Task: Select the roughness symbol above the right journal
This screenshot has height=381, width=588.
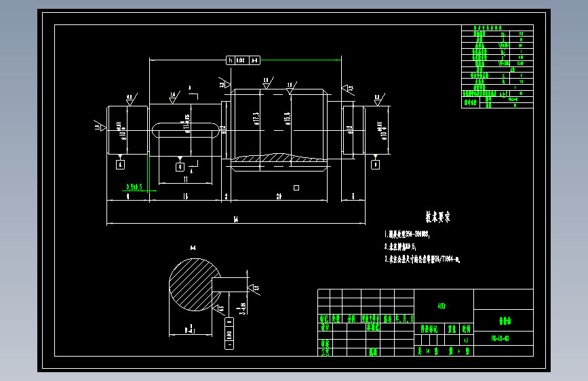Action: tap(379, 100)
